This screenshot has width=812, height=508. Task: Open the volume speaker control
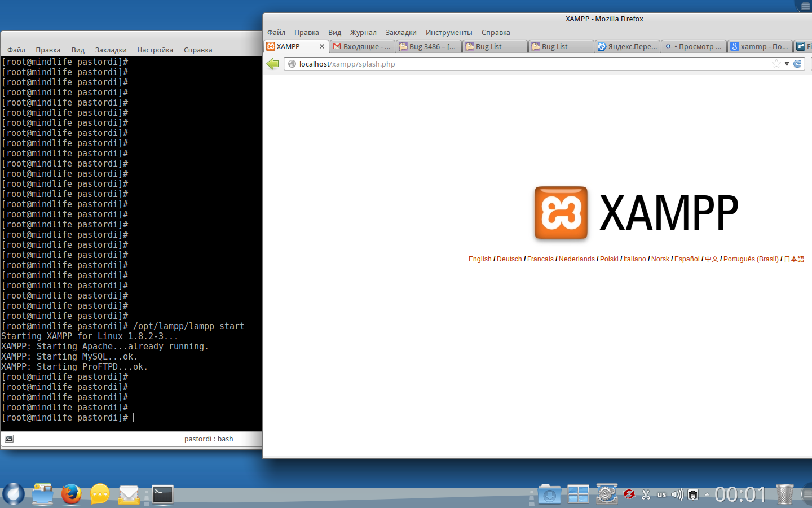coord(677,494)
